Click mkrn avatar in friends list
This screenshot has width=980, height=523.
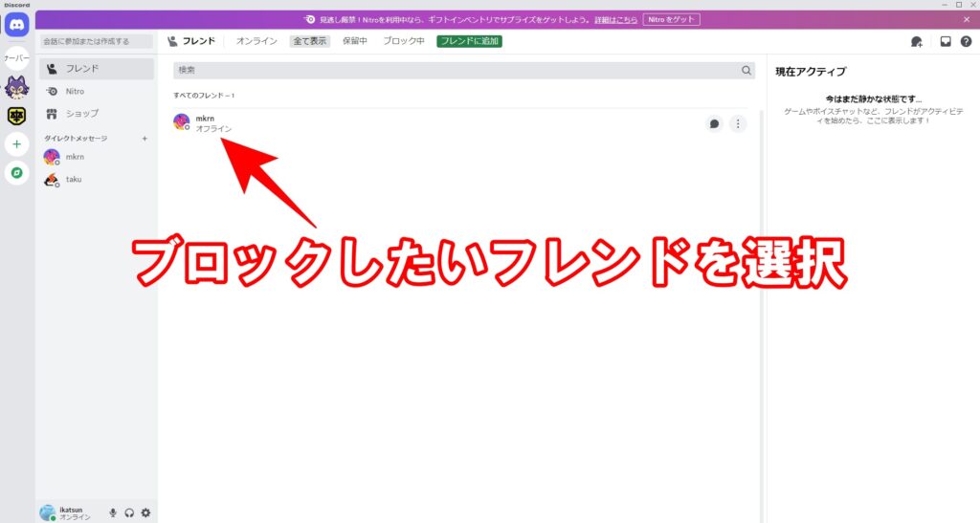point(182,121)
